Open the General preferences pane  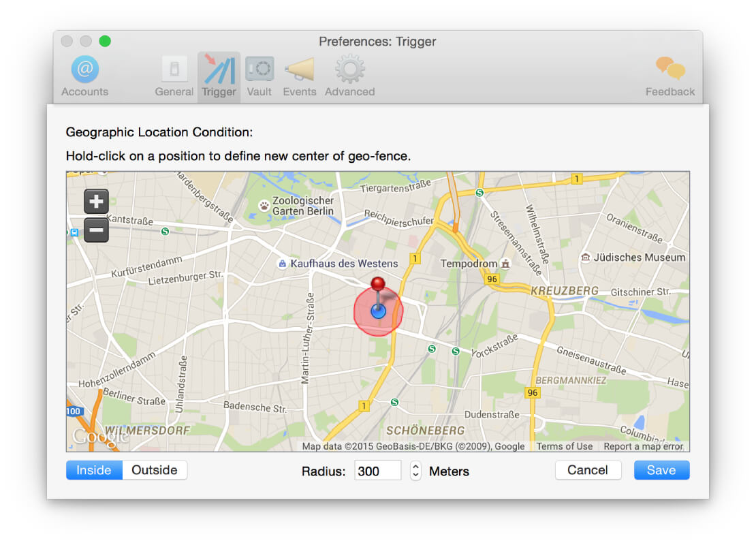pyautogui.click(x=174, y=76)
